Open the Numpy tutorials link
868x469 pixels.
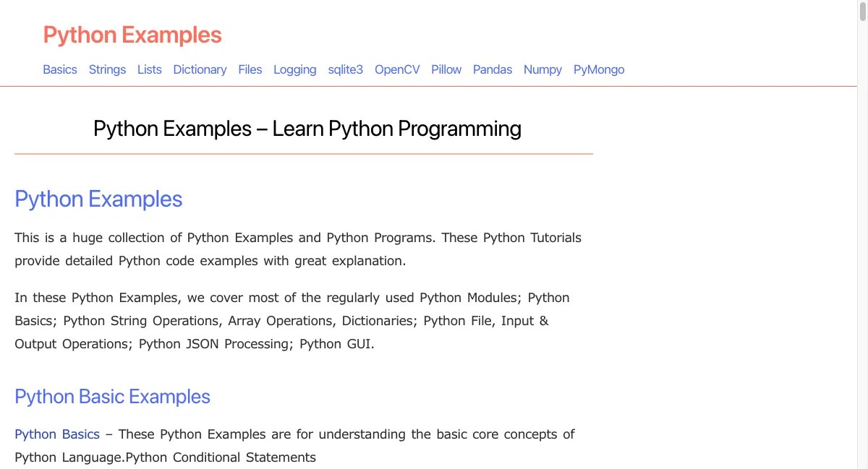click(x=542, y=69)
